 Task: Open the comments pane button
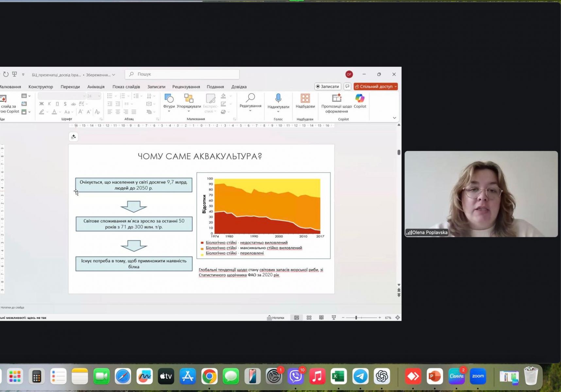[347, 87]
